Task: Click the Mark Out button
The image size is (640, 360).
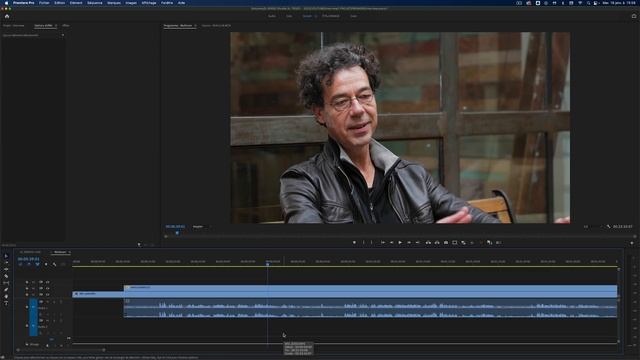Action: pos(372,242)
